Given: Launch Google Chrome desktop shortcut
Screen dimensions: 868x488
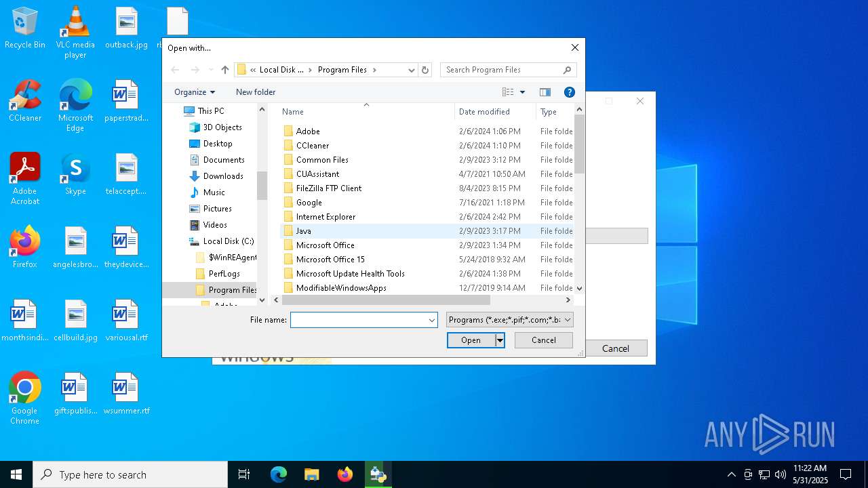Looking at the screenshot, I should pos(25,399).
